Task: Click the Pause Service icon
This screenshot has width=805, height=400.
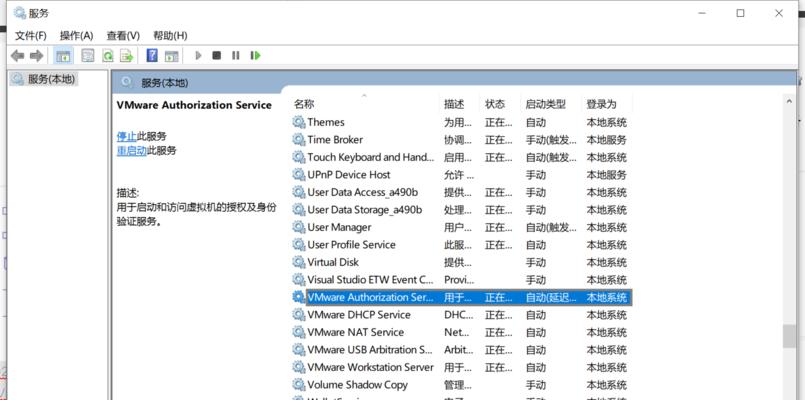Action: click(x=236, y=55)
